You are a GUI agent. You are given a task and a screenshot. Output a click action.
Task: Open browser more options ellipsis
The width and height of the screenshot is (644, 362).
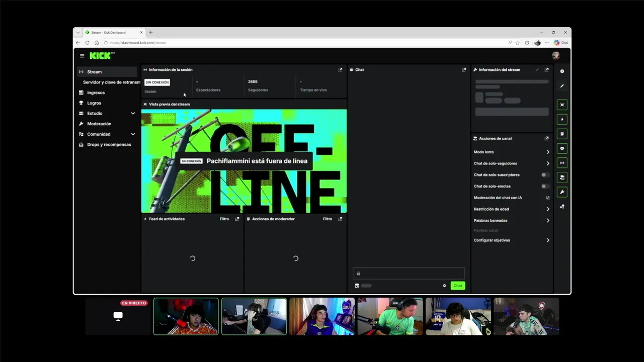pos(547,43)
